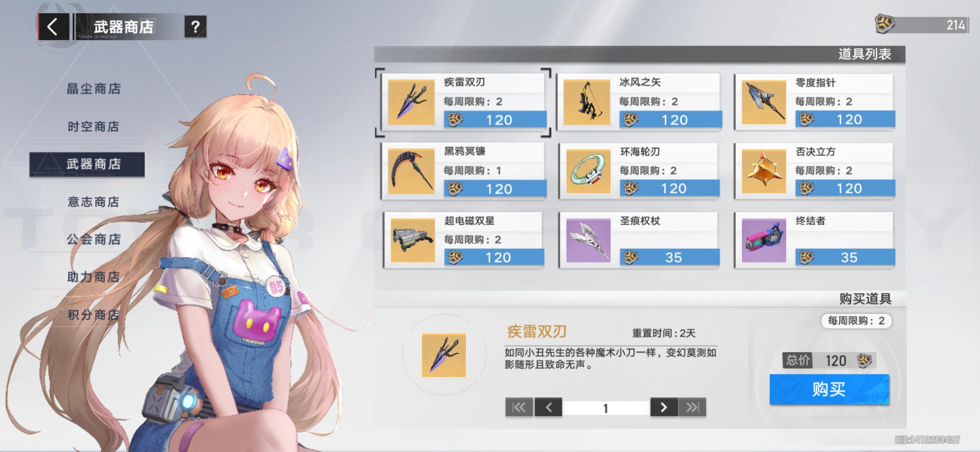
Task: Select the 冰风之矢 bow weapon icon
Action: point(586,102)
